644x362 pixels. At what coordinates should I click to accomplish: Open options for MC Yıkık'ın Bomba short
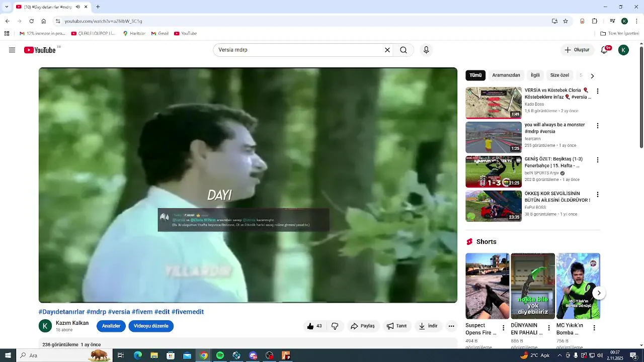click(594, 328)
